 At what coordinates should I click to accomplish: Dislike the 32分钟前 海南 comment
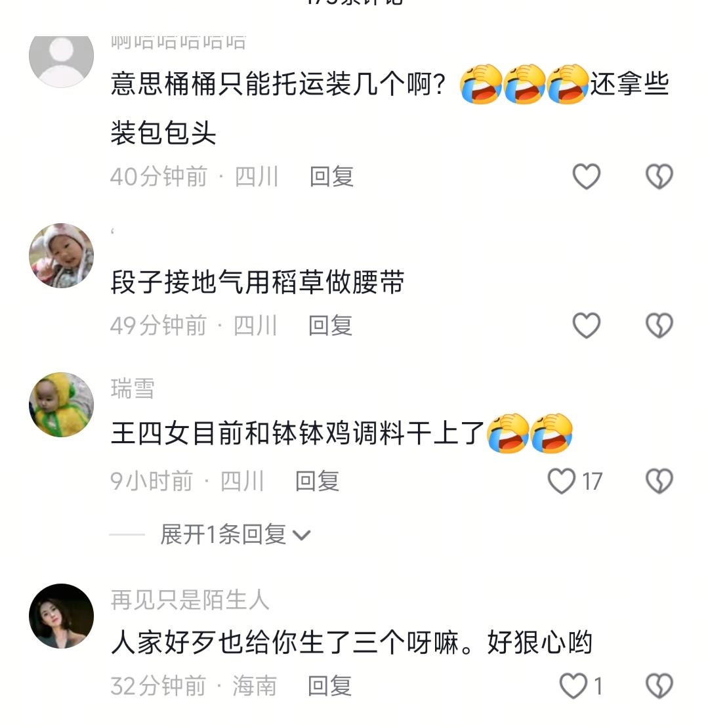pos(659,686)
